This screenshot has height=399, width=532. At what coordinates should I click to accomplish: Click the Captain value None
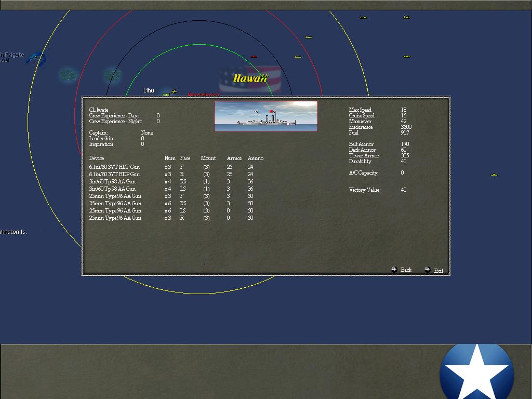pos(147,132)
